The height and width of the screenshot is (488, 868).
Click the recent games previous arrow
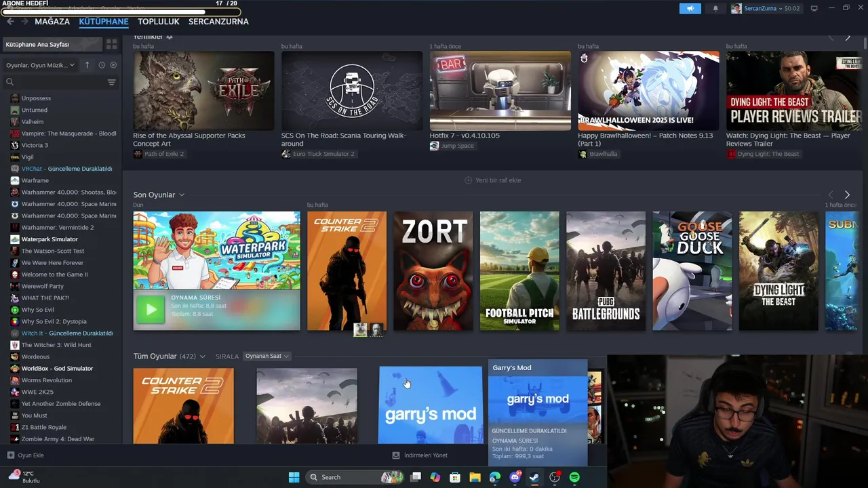831,195
